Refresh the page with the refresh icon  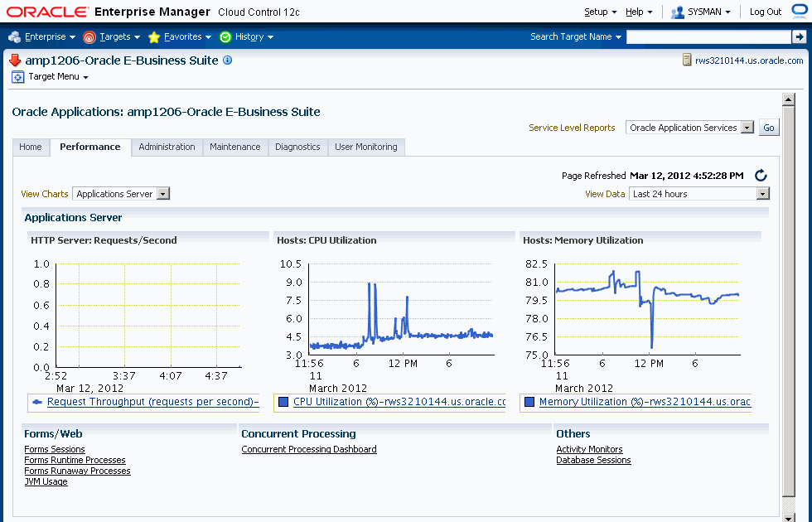pos(761,176)
